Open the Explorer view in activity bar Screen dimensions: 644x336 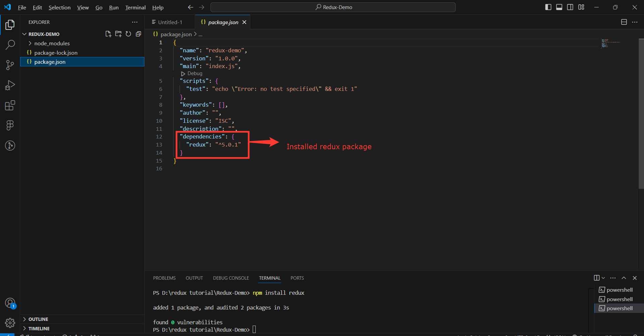click(x=10, y=25)
